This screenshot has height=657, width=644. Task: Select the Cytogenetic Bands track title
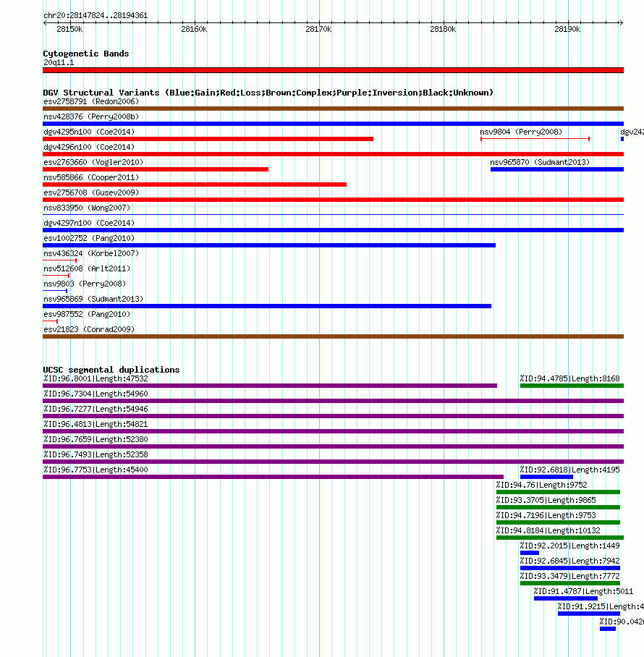[86, 54]
